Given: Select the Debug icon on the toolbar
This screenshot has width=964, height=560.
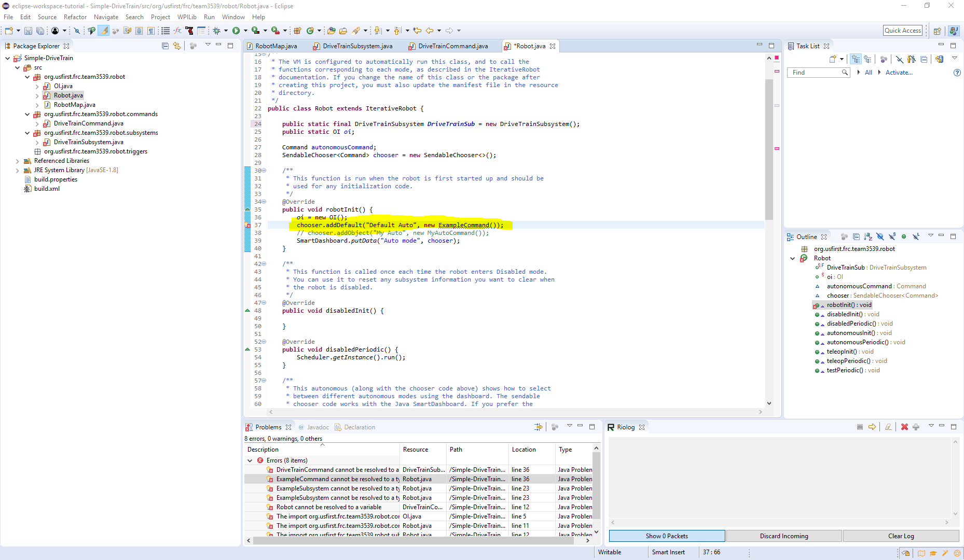Looking at the screenshot, I should click(x=217, y=30).
